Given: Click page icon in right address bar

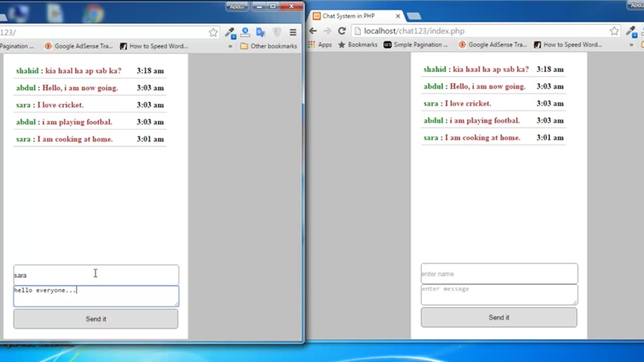Looking at the screenshot, I should pos(357,31).
